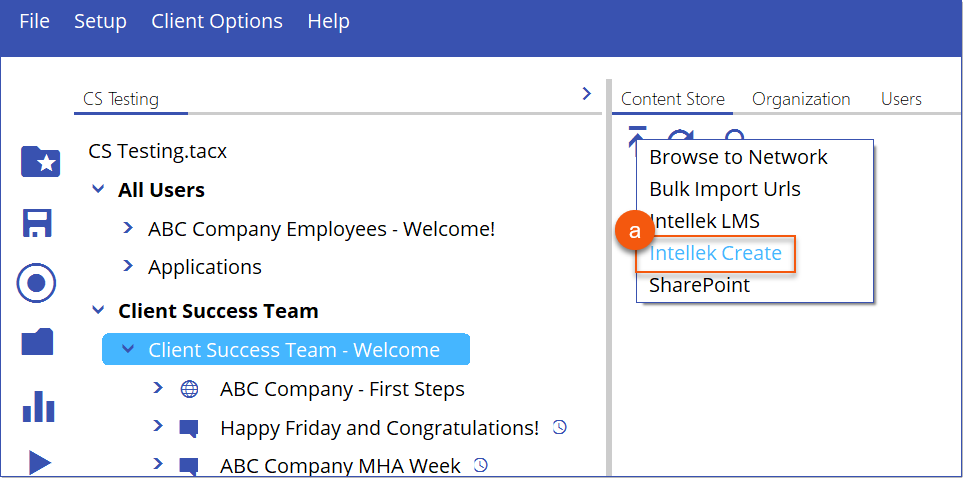This screenshot has height=480, width=965.
Task: Expand ABC Company - First Steps item
Action: tap(158, 388)
